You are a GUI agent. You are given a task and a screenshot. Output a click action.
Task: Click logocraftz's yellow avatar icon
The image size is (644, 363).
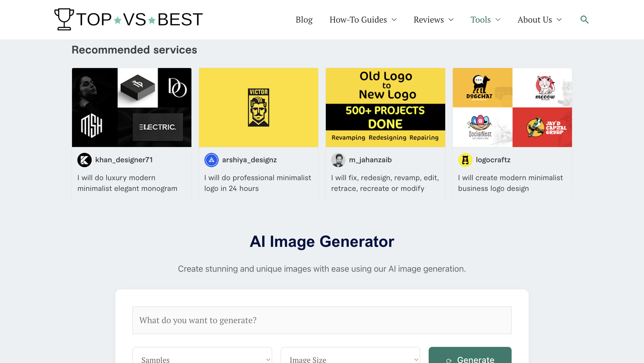[x=465, y=160]
